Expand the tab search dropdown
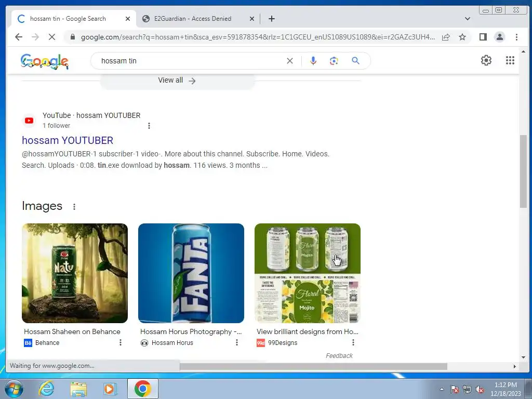Screen dimensions: 532x399 [468, 19]
